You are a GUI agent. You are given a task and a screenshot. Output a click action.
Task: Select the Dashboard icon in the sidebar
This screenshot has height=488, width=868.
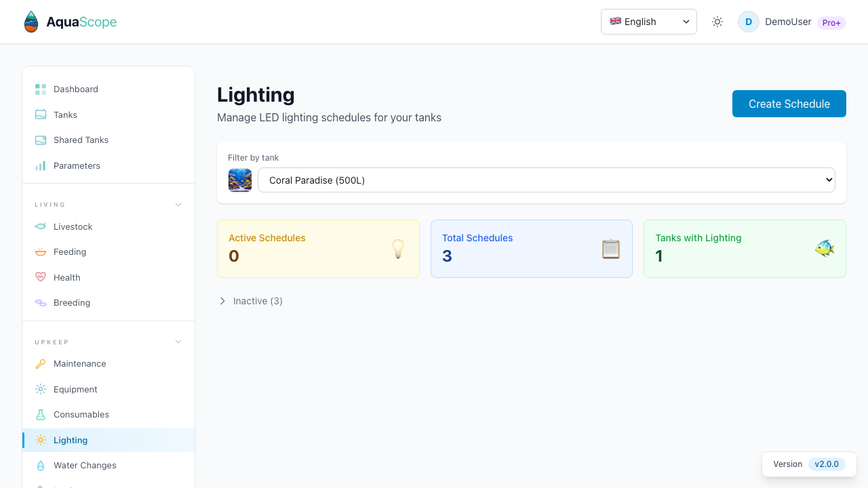click(x=41, y=89)
